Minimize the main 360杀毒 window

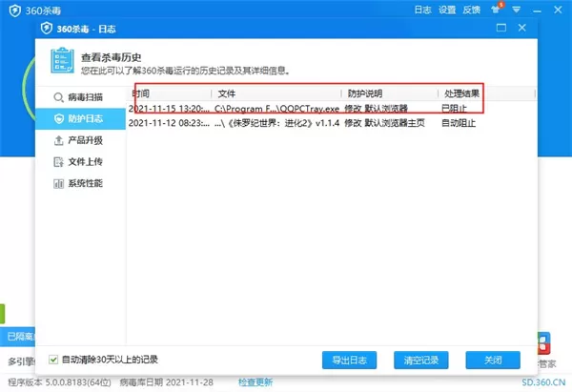[x=537, y=10]
